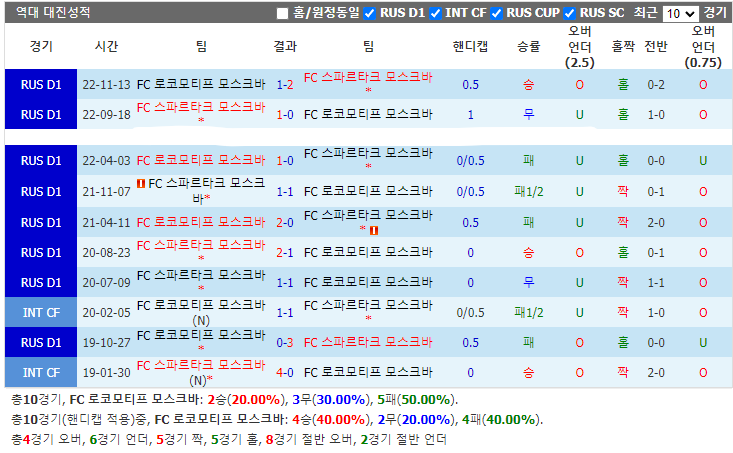The height and width of the screenshot is (453, 733).
Task: Click the date 21-11-07
Action: pos(106,192)
